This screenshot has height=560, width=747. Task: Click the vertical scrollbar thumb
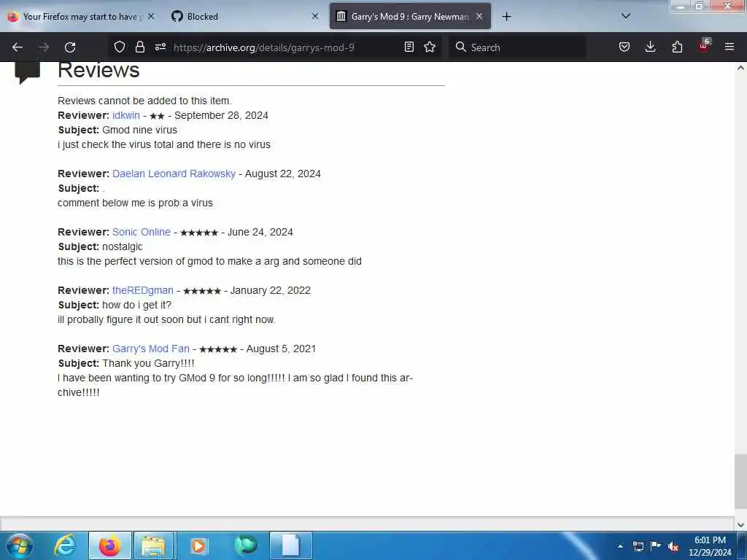click(x=740, y=481)
